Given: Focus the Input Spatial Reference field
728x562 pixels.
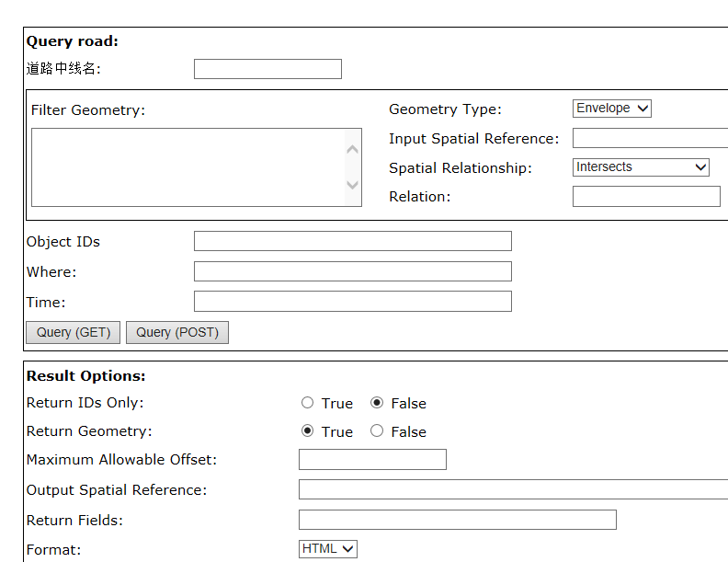Looking at the screenshot, I should (x=650, y=138).
